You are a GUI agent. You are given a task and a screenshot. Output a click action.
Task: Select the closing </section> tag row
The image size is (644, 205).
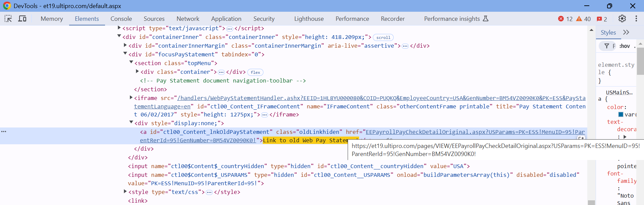(x=150, y=89)
